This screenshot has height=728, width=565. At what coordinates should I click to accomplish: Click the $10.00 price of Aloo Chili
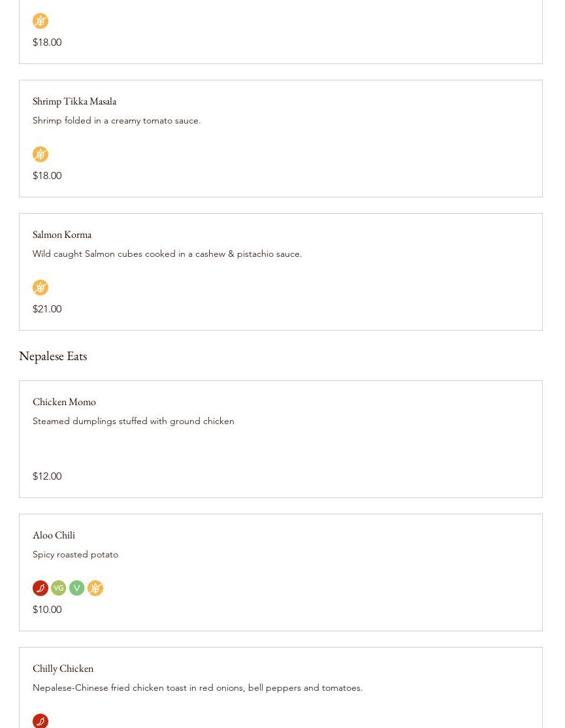click(47, 609)
